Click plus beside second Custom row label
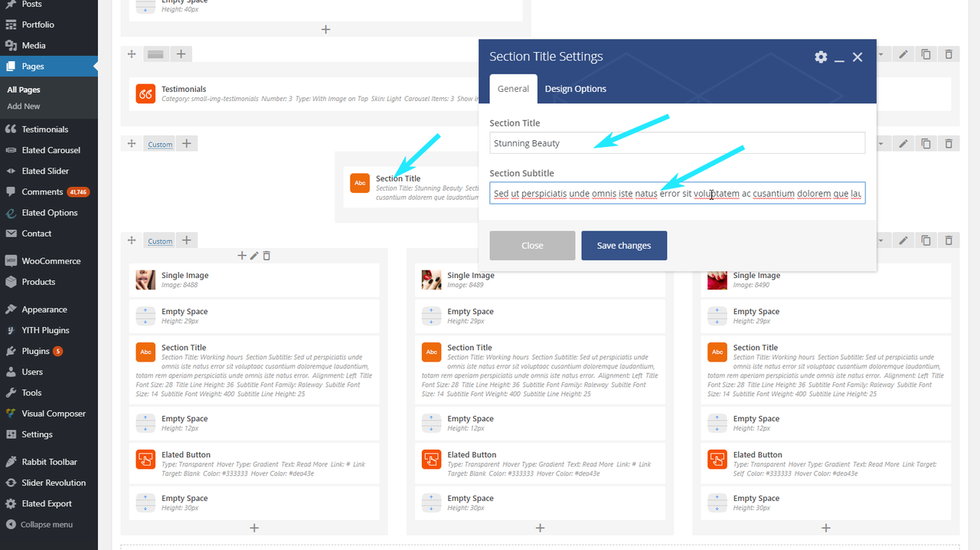This screenshot has width=980, height=550. pyautogui.click(x=186, y=241)
